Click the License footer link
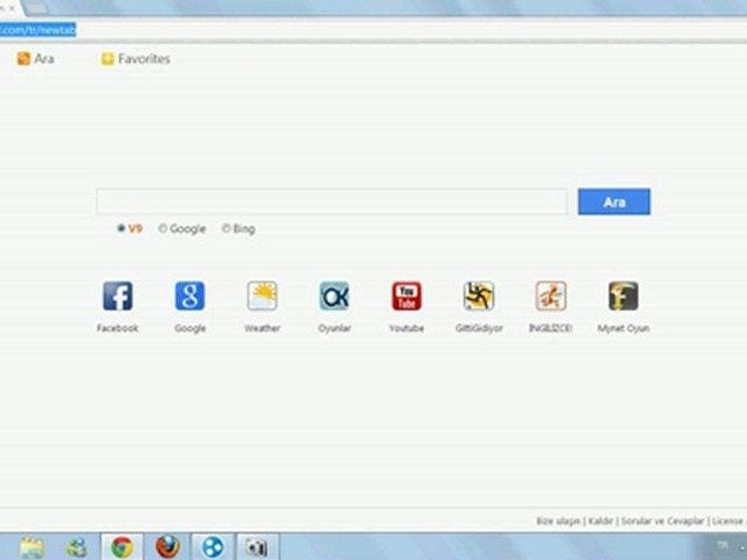747x560 pixels. click(x=728, y=521)
